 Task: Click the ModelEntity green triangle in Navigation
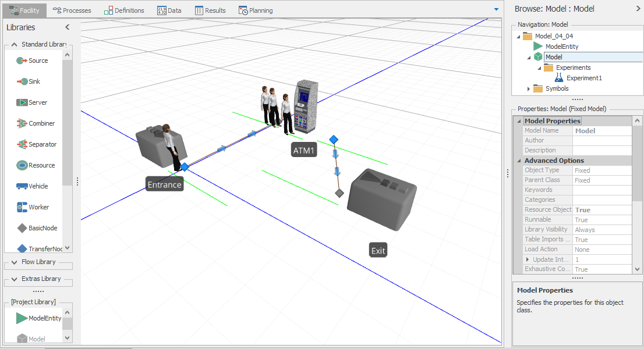point(537,47)
